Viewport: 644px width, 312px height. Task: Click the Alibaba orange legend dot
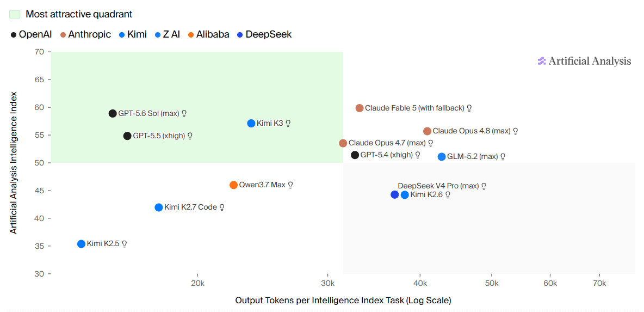(192, 34)
